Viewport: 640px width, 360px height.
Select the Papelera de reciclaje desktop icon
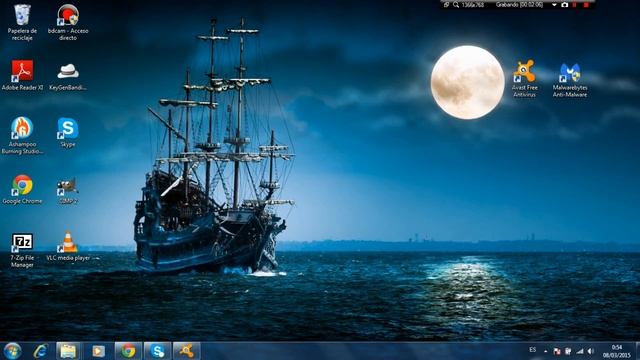(x=22, y=22)
